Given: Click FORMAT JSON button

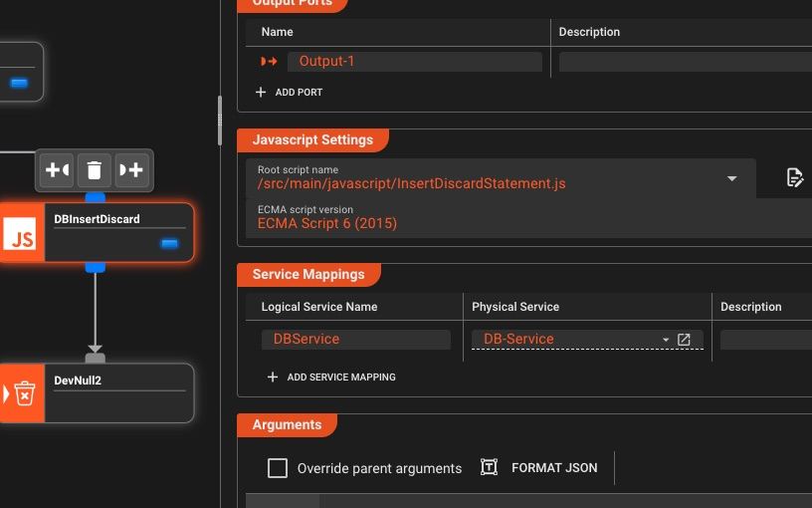Looking at the screenshot, I should 539,467.
